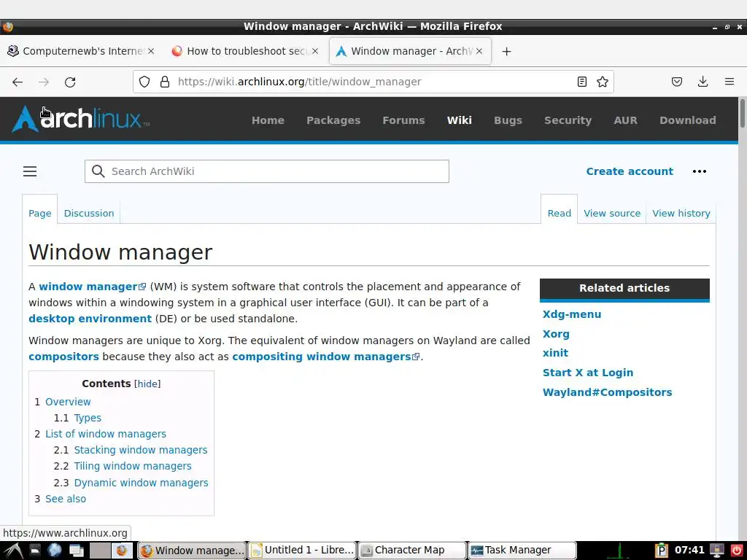Image resolution: width=747 pixels, height=560 pixels.
Task: Open Bugs in Arch navigation
Action: pyautogui.click(x=508, y=120)
